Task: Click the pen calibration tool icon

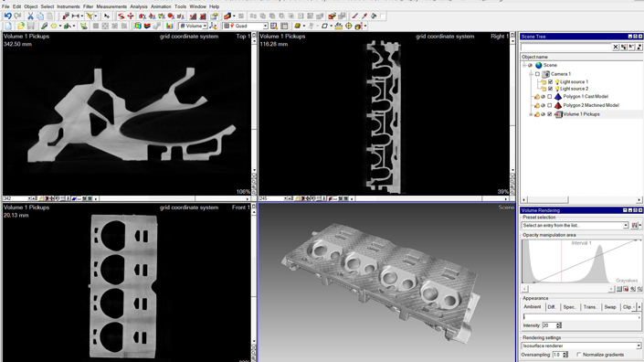Action: click(44, 26)
